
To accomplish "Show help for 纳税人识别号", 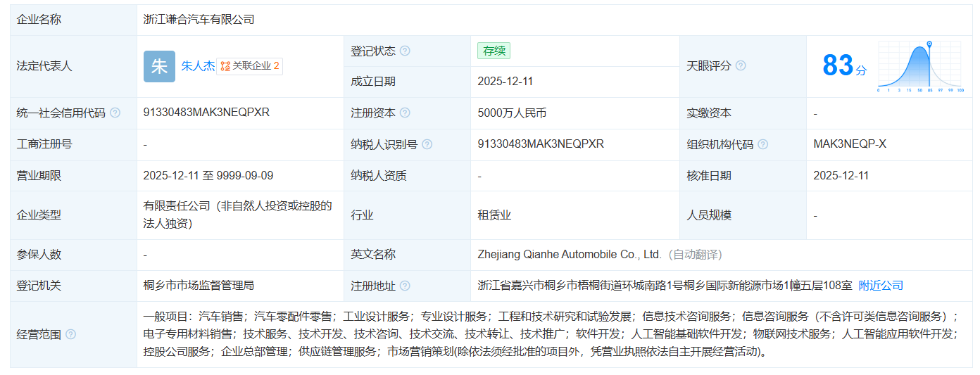I will (427, 145).
